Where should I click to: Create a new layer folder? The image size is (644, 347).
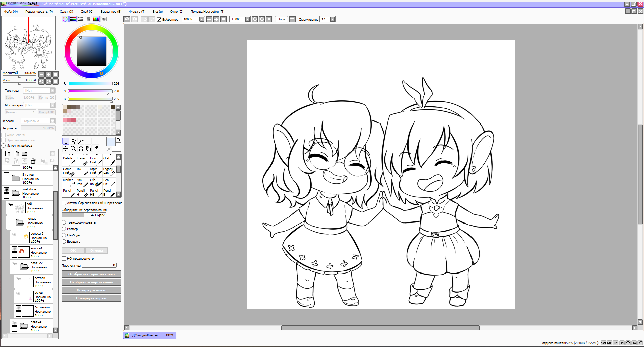(24, 154)
